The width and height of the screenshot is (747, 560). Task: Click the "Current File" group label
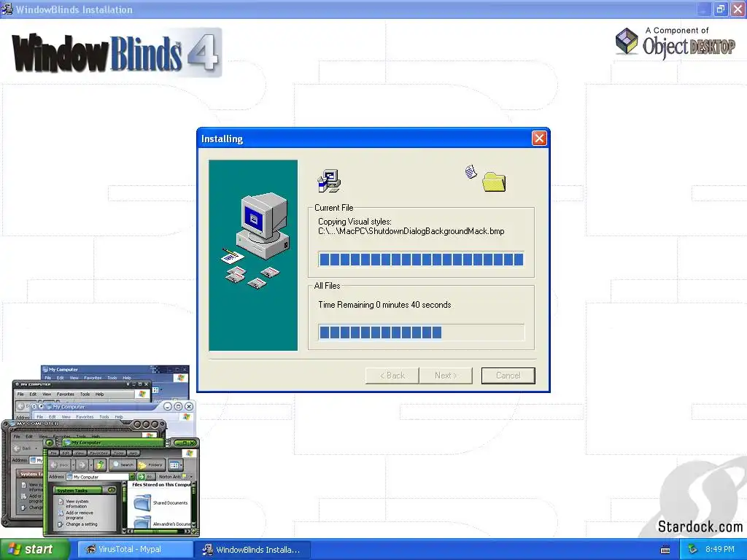click(x=333, y=208)
